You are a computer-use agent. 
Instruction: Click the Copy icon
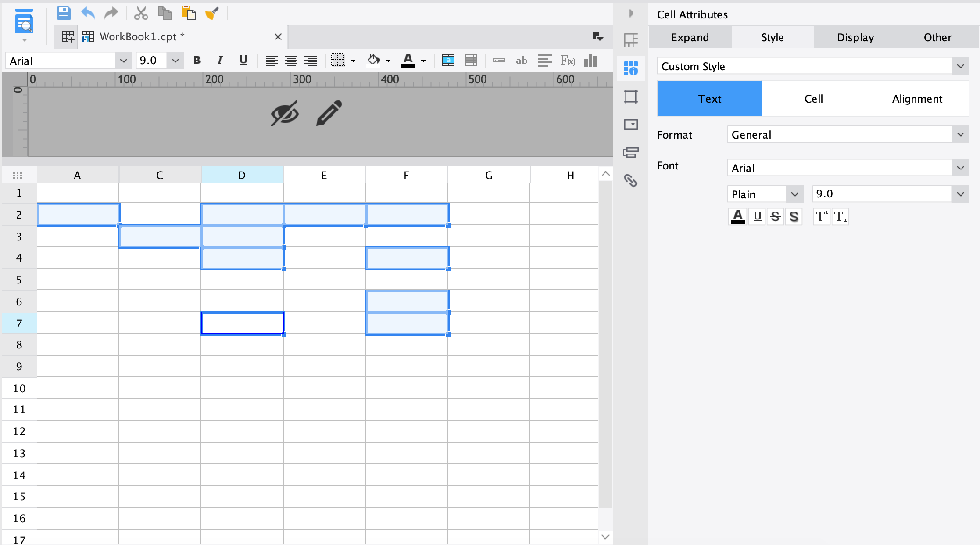(165, 13)
